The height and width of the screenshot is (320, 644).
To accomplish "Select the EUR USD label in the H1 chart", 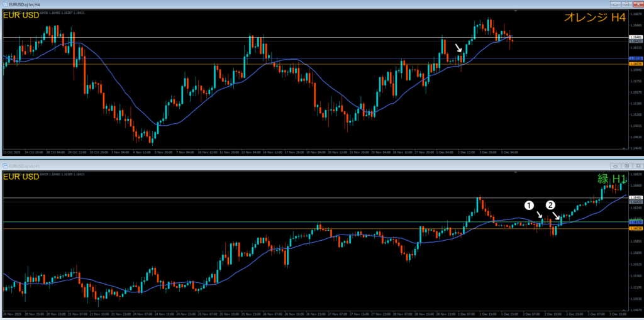I will [x=21, y=177].
